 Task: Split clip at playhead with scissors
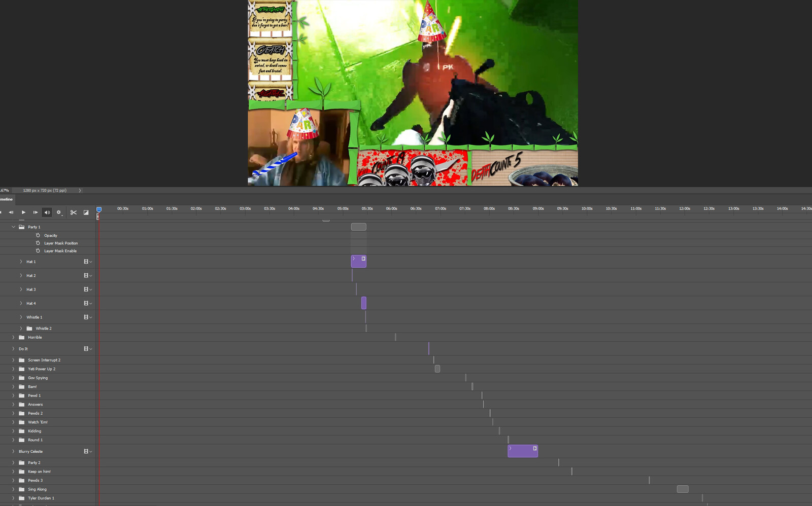pos(74,212)
